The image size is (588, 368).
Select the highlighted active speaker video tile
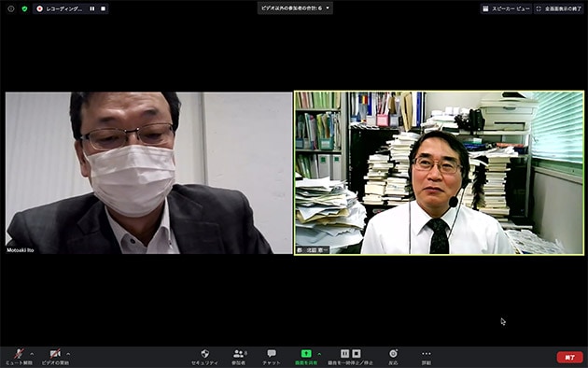coord(439,173)
